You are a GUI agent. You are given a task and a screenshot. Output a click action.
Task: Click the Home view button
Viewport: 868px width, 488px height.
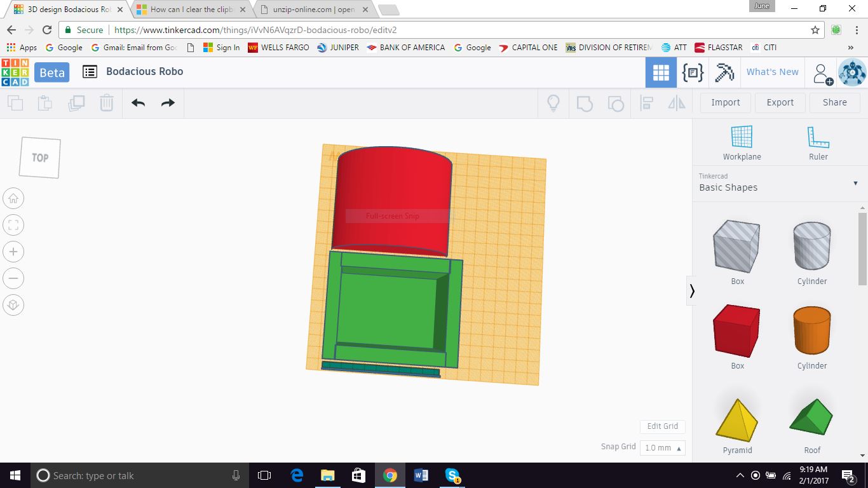pyautogui.click(x=13, y=199)
